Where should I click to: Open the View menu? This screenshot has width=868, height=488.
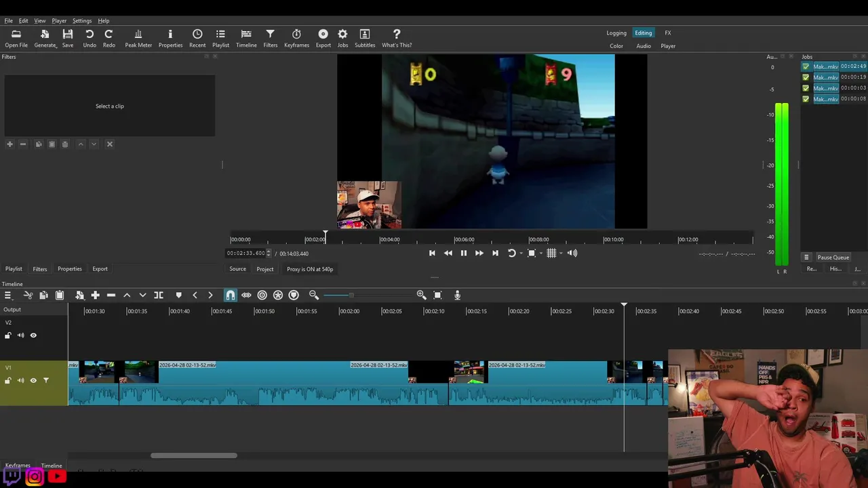(40, 21)
